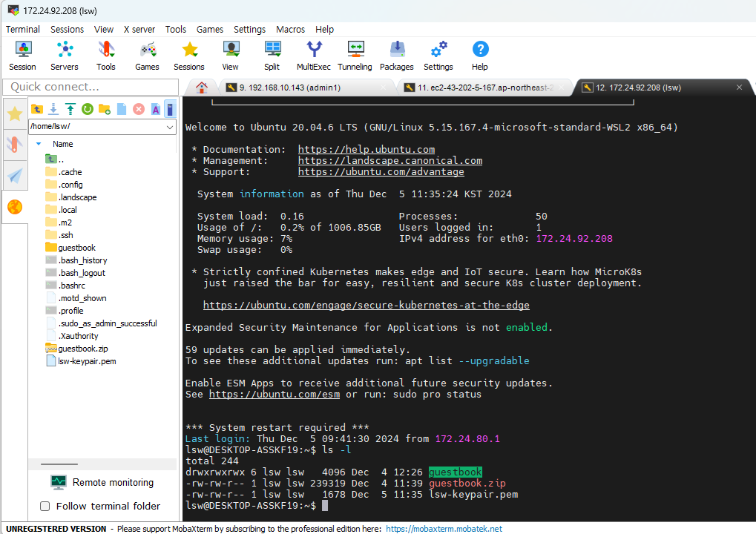The height and width of the screenshot is (534, 756).
Task: Open the View toolbar icon
Action: (x=231, y=56)
